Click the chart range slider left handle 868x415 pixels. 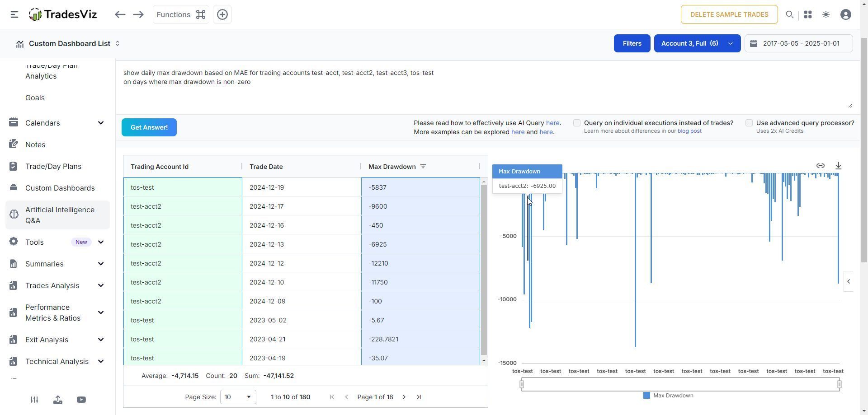[x=522, y=384]
